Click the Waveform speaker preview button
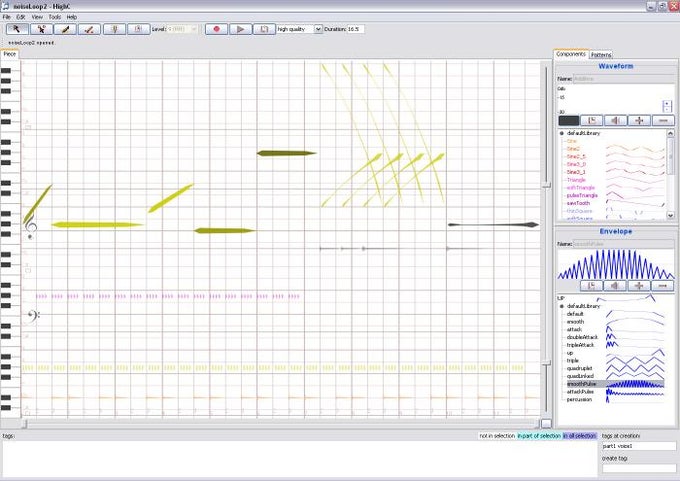680x481 pixels. tap(615, 121)
